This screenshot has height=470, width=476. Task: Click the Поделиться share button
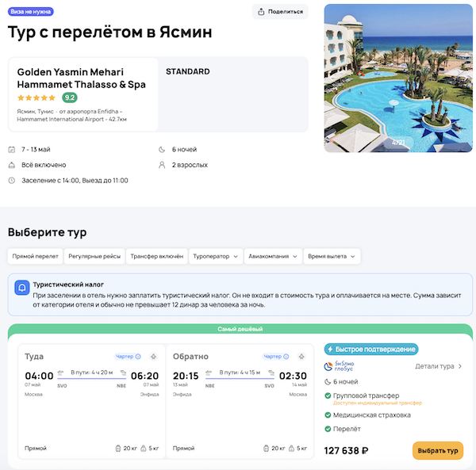coord(281,11)
